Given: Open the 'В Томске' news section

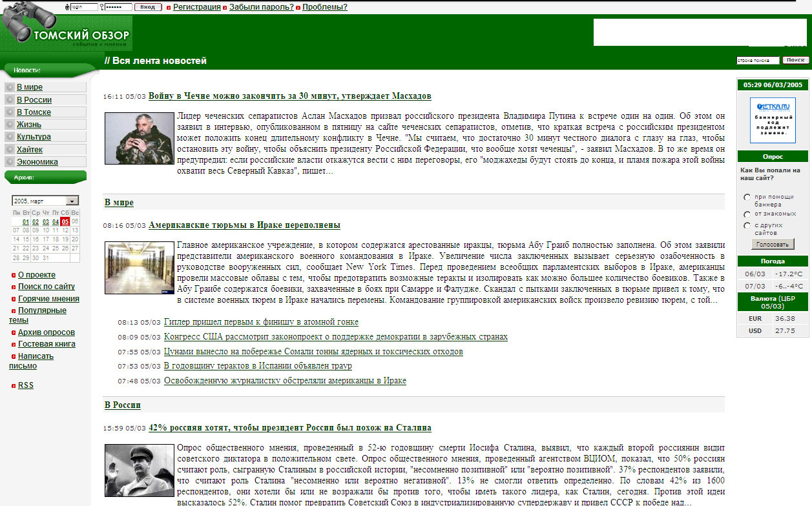Looking at the screenshot, I should tap(34, 112).
